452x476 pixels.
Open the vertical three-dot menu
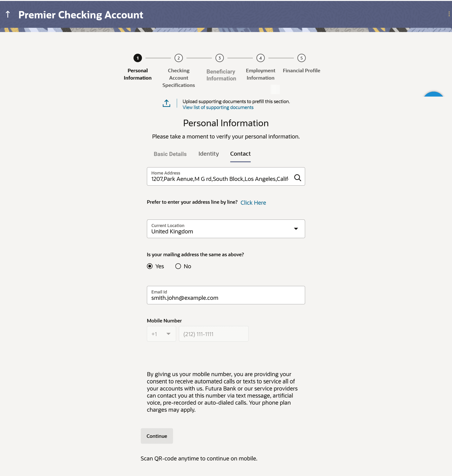(x=449, y=14)
